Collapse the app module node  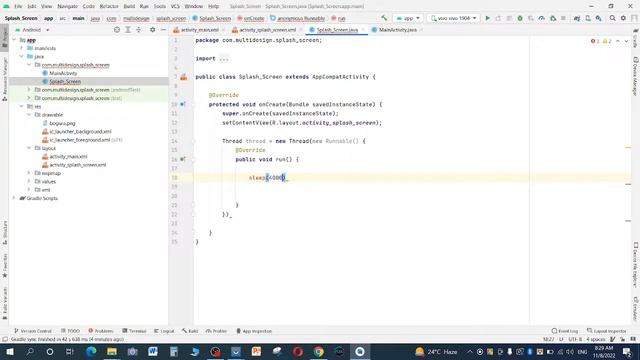click(14, 40)
